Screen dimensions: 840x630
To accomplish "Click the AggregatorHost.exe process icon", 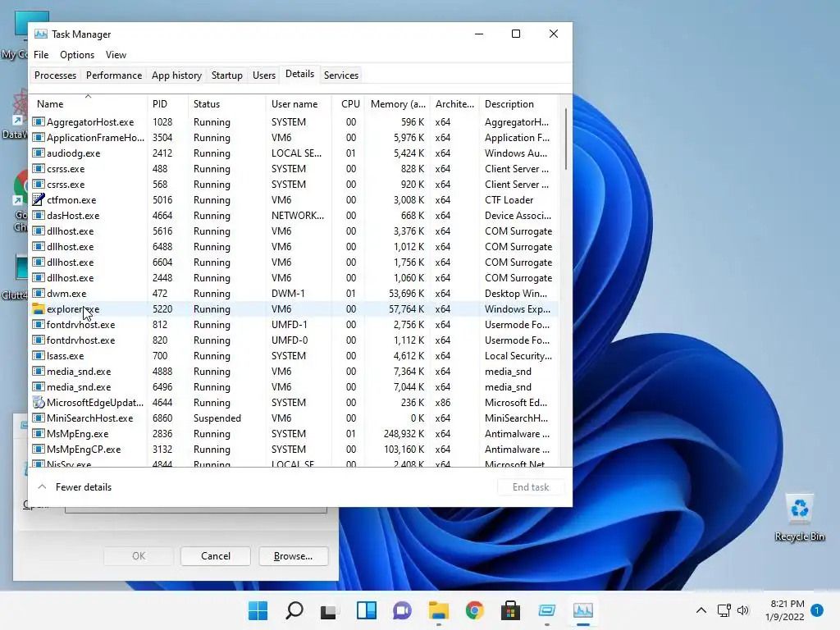I will point(38,121).
